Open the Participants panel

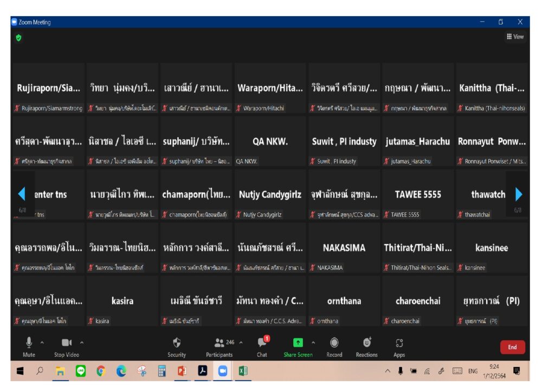point(219,347)
